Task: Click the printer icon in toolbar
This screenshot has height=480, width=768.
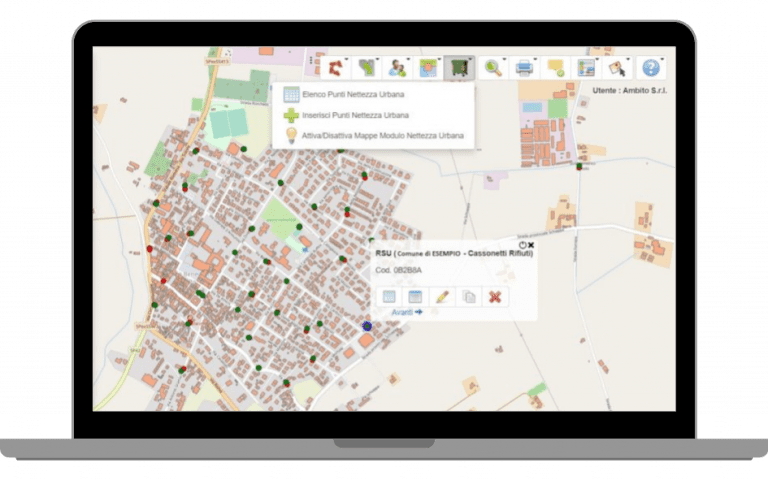Action: pyautogui.click(x=523, y=67)
